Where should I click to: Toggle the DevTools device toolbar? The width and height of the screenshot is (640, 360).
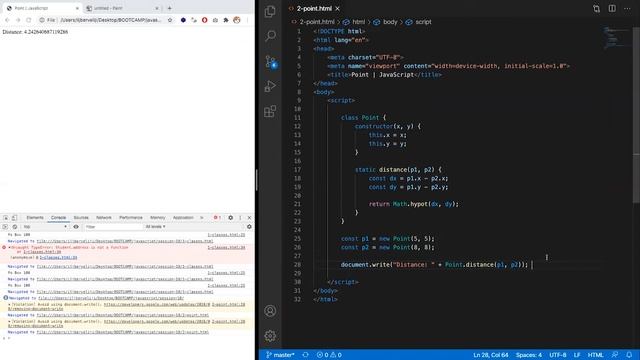(14, 218)
